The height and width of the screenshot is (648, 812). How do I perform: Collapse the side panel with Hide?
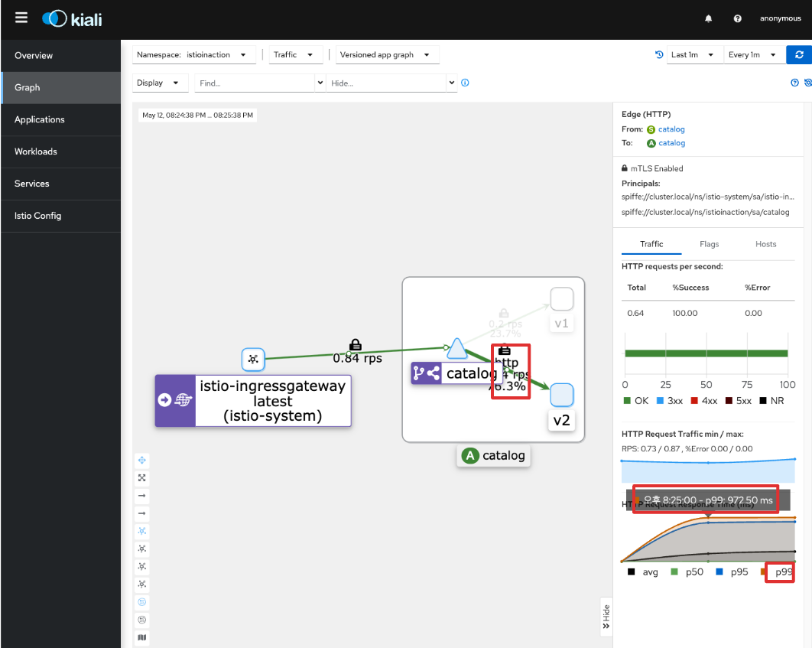pos(606,617)
